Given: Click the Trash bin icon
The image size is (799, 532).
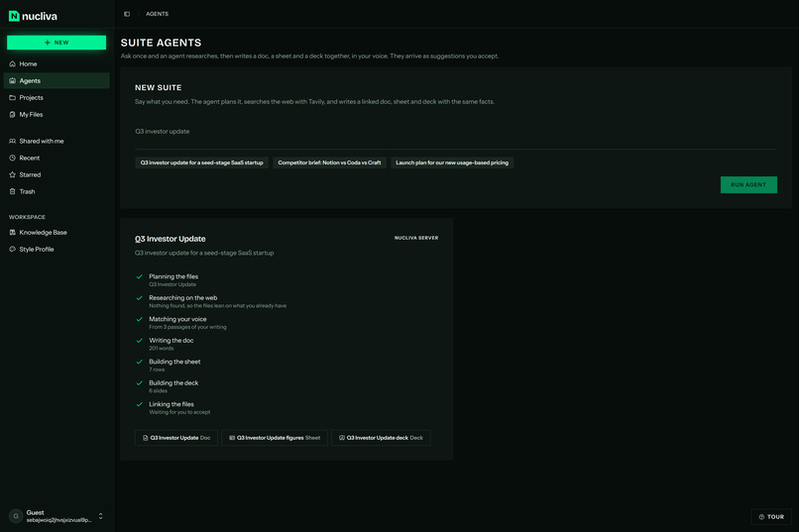Looking at the screenshot, I should click(12, 191).
